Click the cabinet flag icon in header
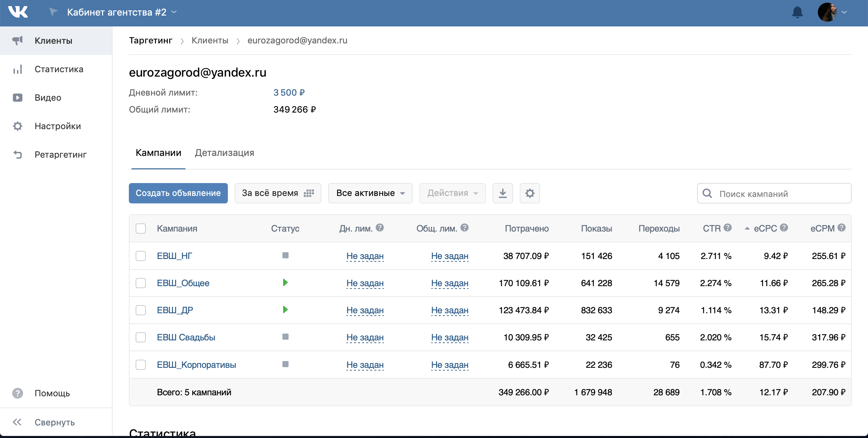 click(53, 12)
